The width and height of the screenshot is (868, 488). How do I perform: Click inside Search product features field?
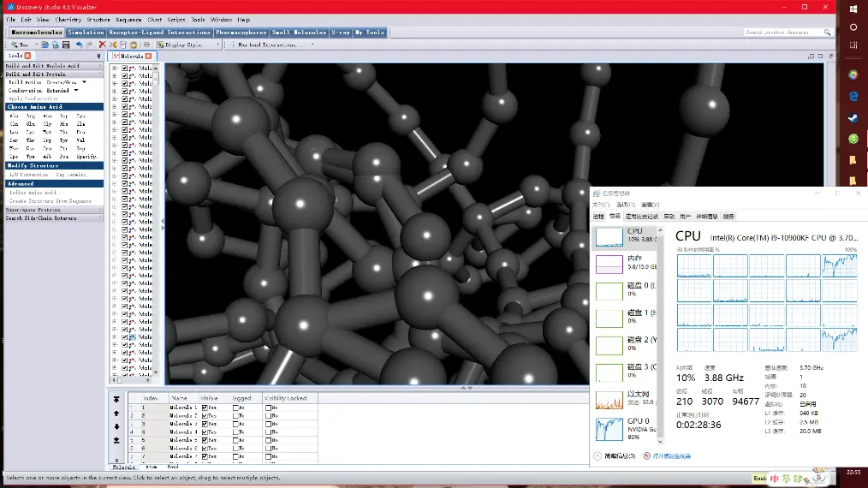pyautogui.click(x=782, y=33)
